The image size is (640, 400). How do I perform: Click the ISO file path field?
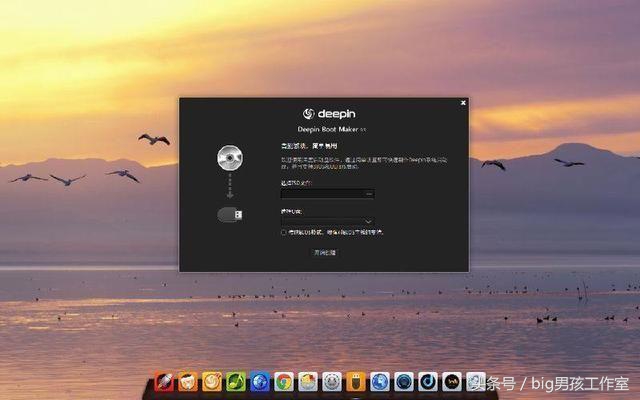[320, 193]
